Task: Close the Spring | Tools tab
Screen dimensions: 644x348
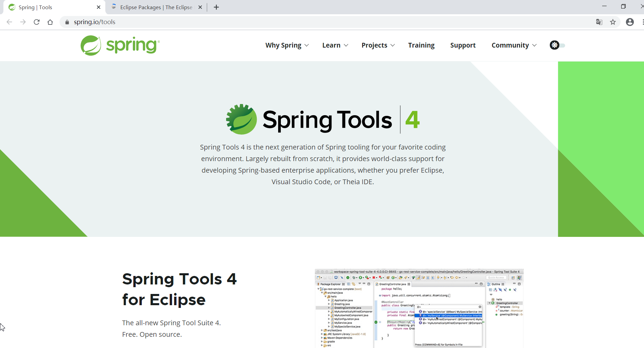Action: coord(99,7)
